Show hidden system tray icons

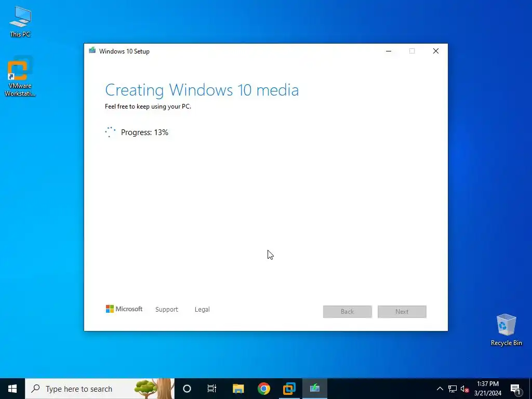point(440,389)
